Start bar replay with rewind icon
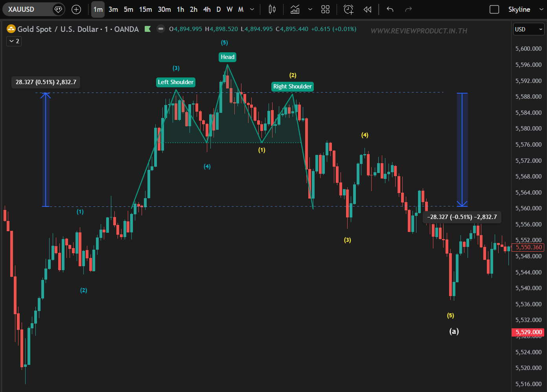Image resolution: width=547 pixels, height=392 pixels. coord(367,9)
